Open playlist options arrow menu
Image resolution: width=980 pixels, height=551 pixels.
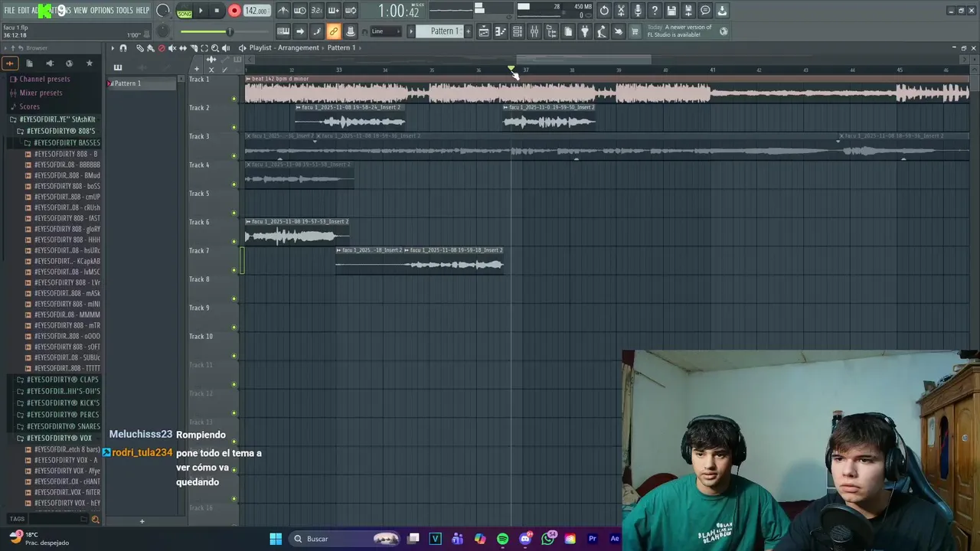click(x=113, y=48)
